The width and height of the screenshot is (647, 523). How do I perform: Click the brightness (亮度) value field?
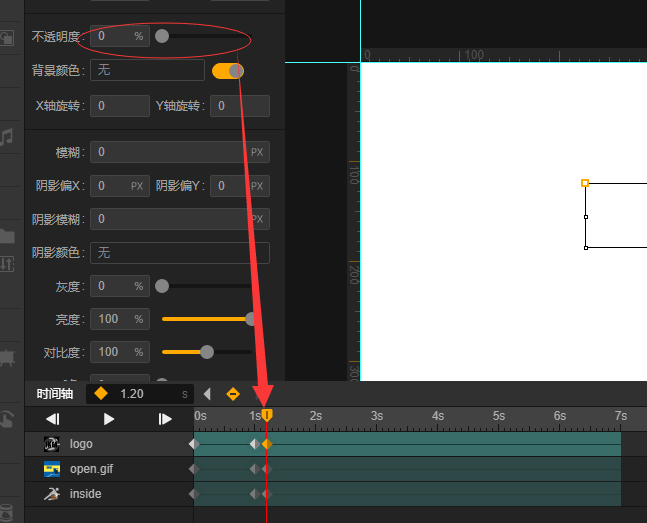[x=120, y=319]
